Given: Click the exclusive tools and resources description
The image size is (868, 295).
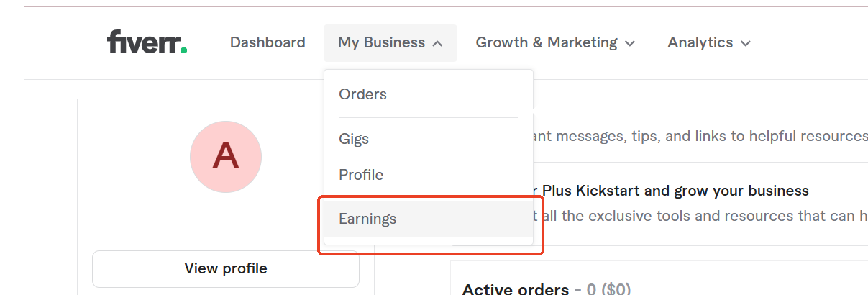Looking at the screenshot, I should [701, 217].
